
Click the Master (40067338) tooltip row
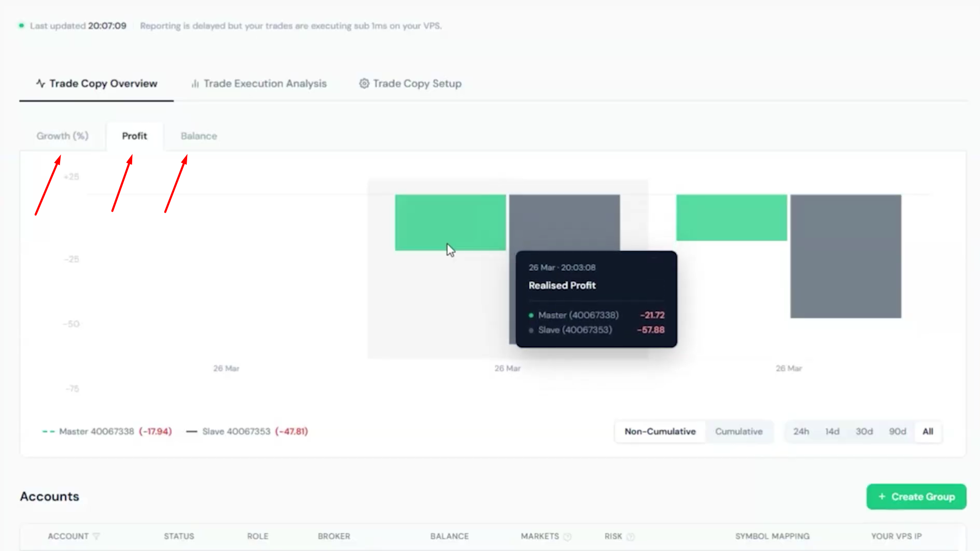click(x=596, y=315)
